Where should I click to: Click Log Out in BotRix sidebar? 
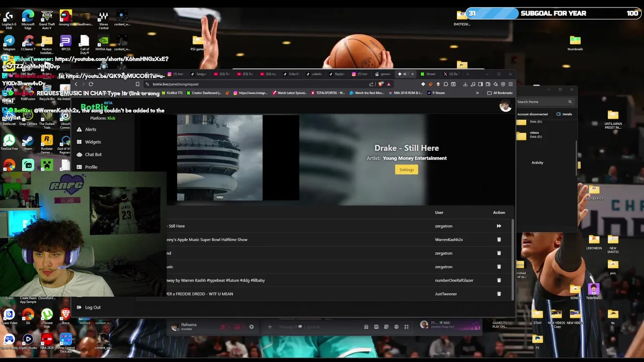coord(89,307)
